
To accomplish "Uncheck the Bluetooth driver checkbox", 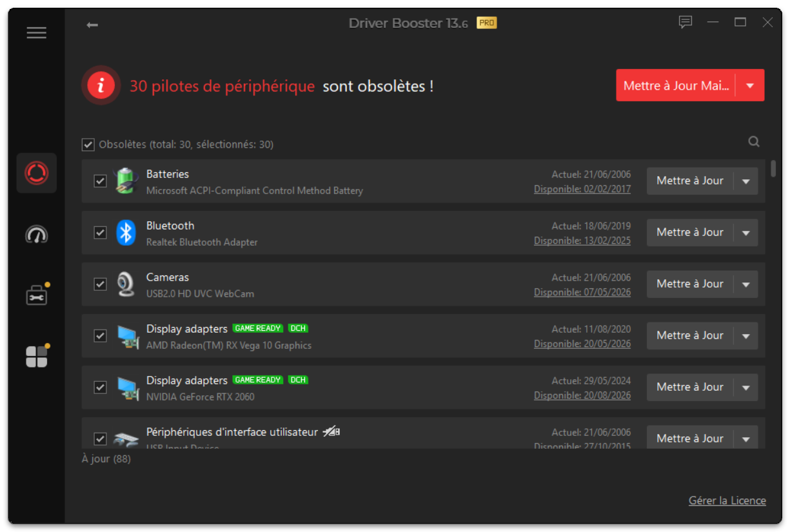I will (x=100, y=233).
